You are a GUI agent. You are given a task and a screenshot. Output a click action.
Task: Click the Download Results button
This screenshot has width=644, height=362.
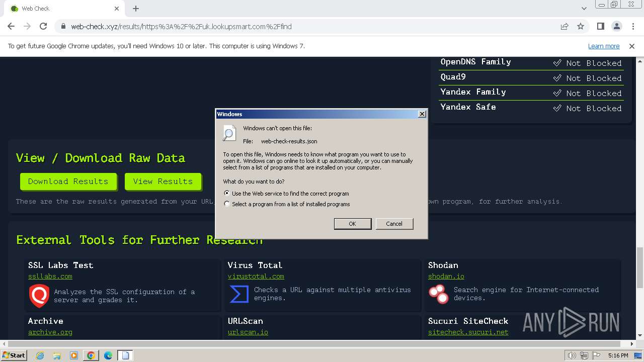pyautogui.click(x=68, y=182)
